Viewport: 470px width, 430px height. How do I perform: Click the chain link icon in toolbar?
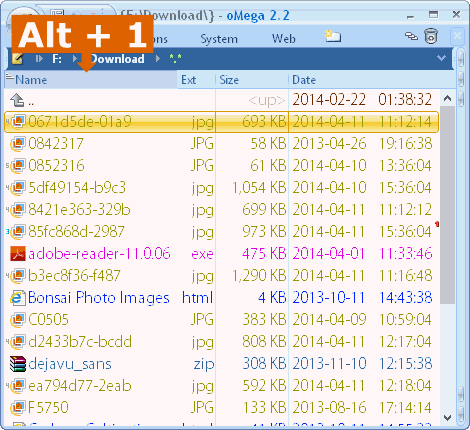(x=411, y=36)
